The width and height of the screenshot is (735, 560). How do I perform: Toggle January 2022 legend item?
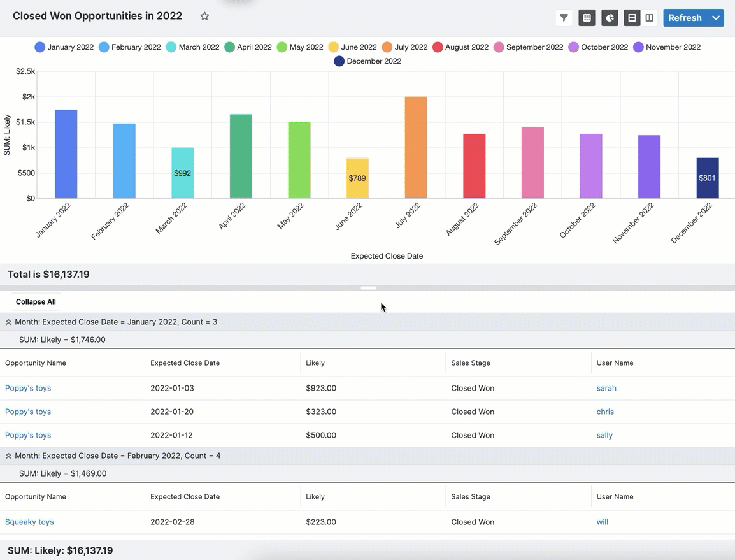(64, 47)
